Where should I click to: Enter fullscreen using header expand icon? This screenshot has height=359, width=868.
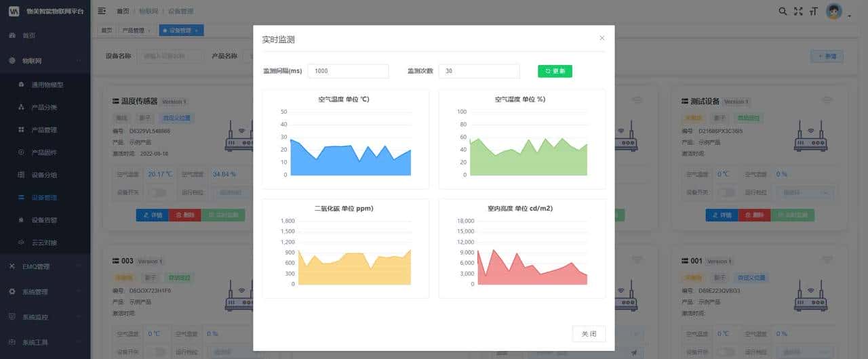coord(798,11)
